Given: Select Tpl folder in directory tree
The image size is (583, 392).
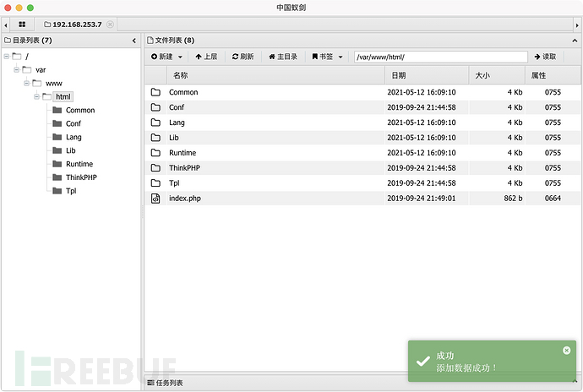Looking at the screenshot, I should tap(71, 191).
